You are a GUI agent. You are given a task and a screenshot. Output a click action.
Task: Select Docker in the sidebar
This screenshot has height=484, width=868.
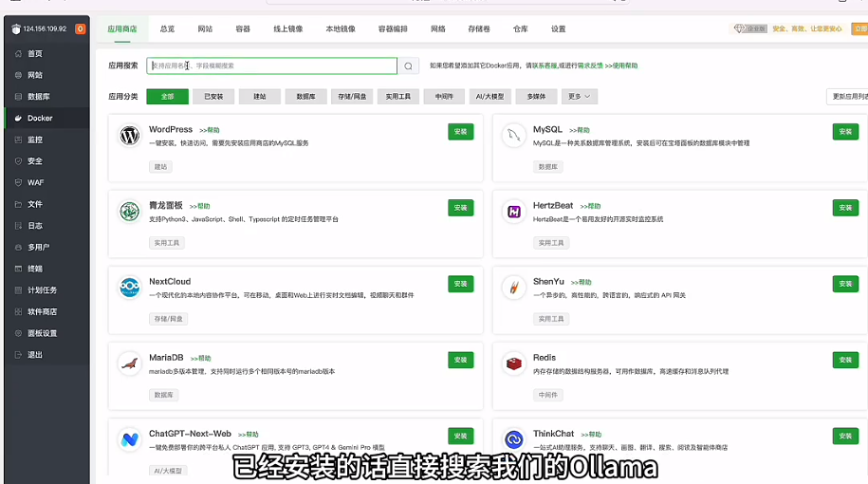click(46, 118)
